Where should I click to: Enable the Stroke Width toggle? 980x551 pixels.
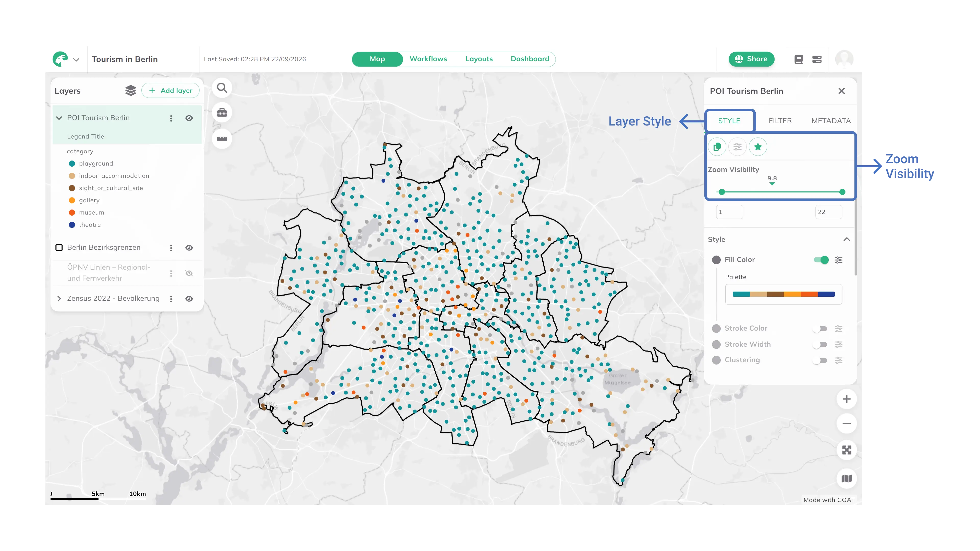[x=820, y=345]
